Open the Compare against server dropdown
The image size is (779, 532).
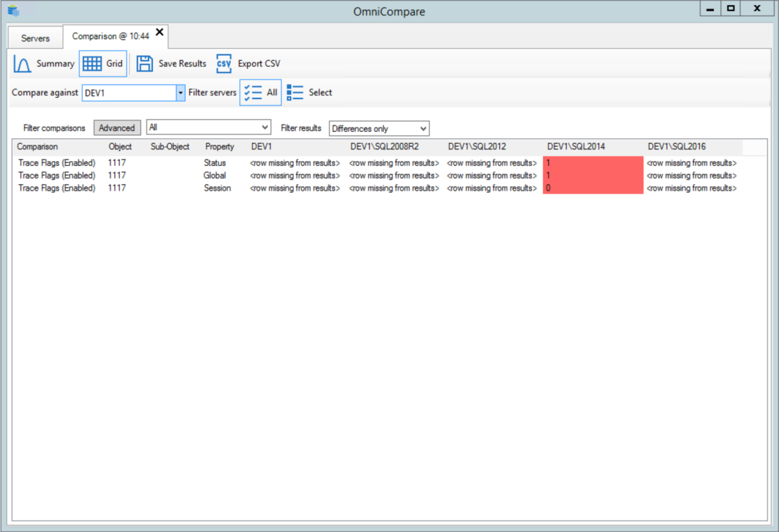coord(180,92)
